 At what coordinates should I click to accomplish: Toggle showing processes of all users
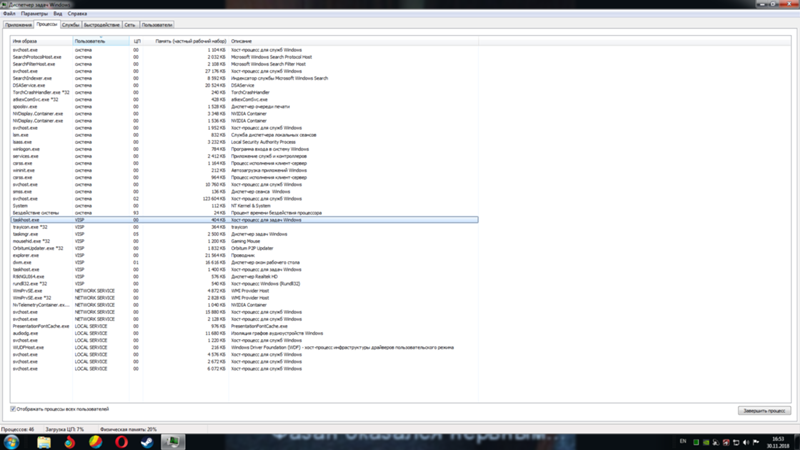point(13,409)
